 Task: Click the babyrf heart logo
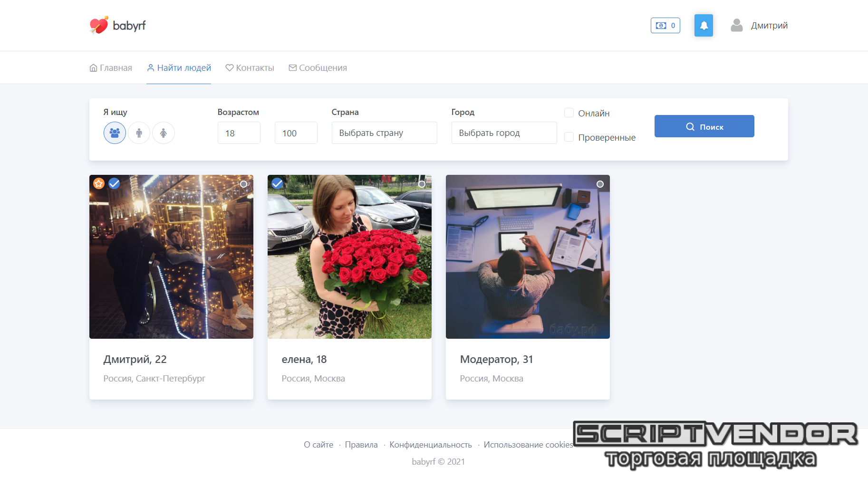tap(99, 25)
